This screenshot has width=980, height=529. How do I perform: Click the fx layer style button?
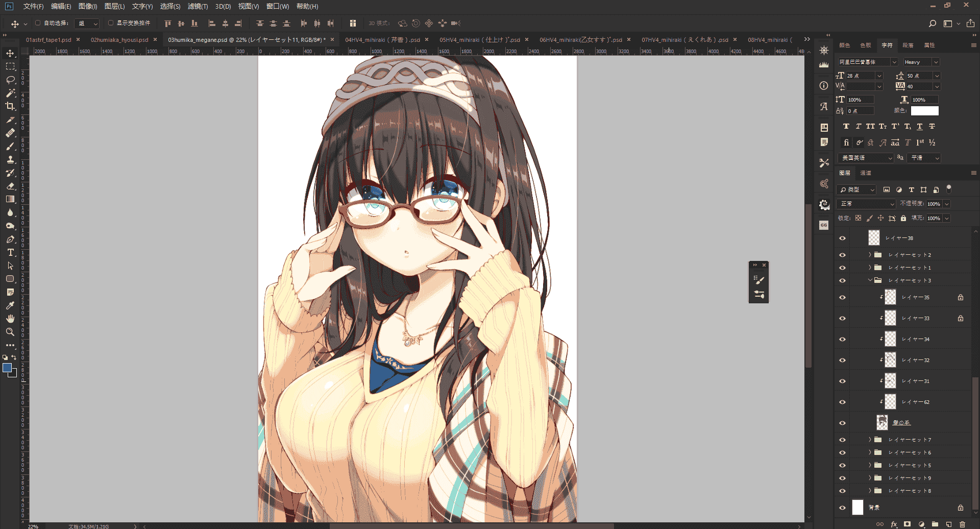tap(894, 524)
